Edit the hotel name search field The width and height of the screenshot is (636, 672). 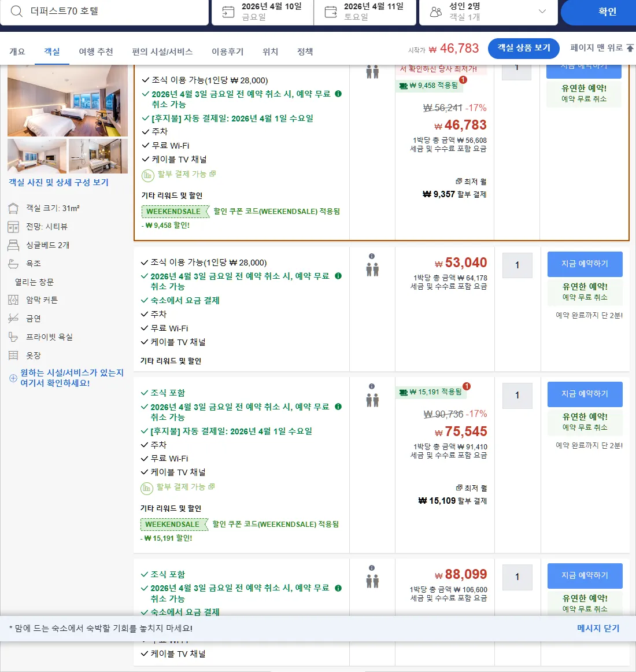(x=104, y=11)
